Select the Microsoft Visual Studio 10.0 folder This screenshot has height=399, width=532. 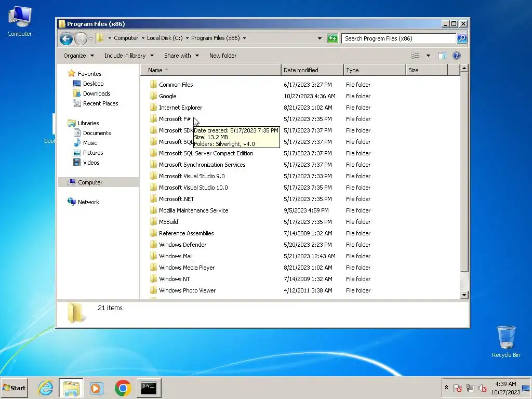[193, 188]
